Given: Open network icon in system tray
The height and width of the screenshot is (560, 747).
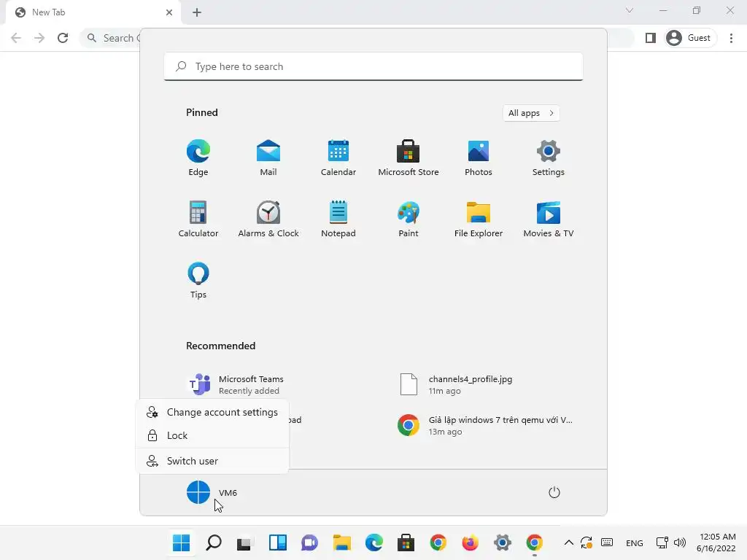Looking at the screenshot, I should pyautogui.click(x=662, y=542).
